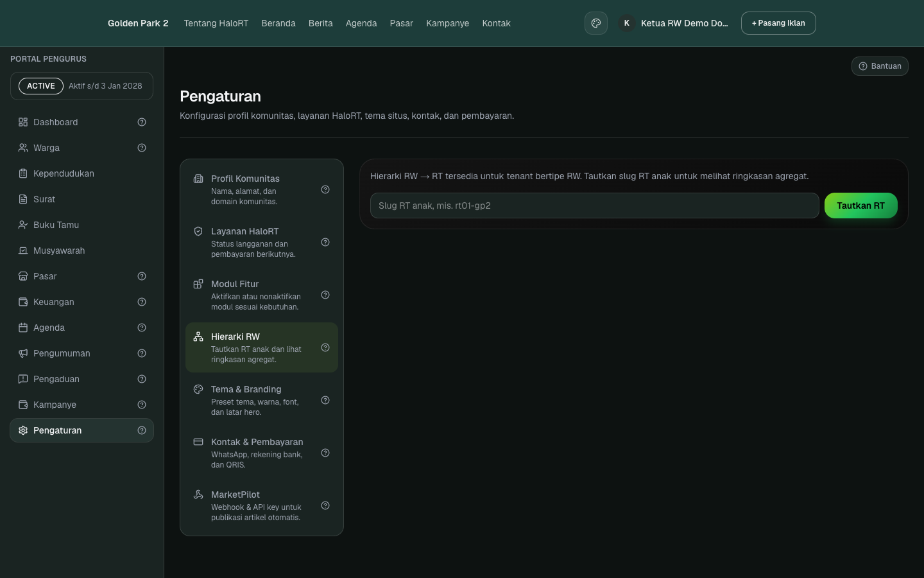Click help icon next to Keuangan
Viewport: 924px width, 578px height.
click(x=142, y=302)
